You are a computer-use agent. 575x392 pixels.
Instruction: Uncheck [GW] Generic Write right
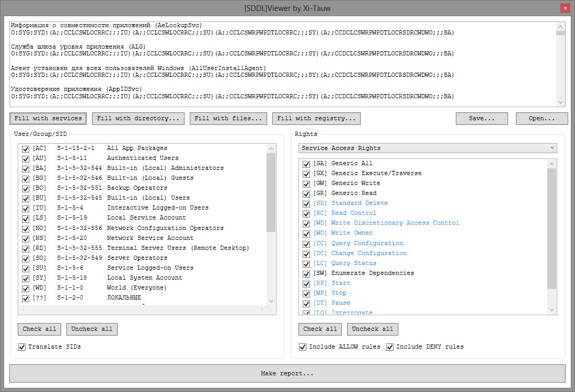(x=306, y=183)
